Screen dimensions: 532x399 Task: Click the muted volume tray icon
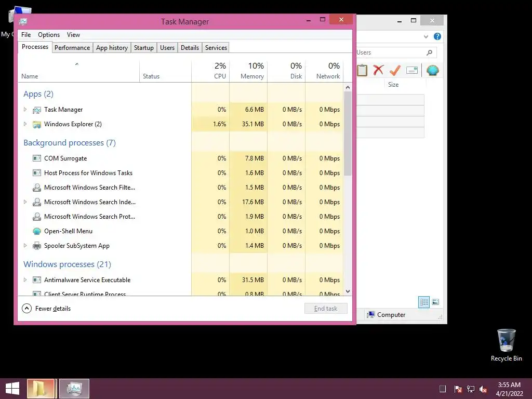point(483,389)
